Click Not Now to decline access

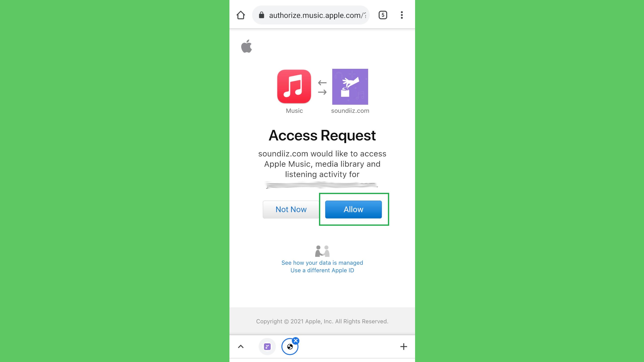click(x=291, y=209)
